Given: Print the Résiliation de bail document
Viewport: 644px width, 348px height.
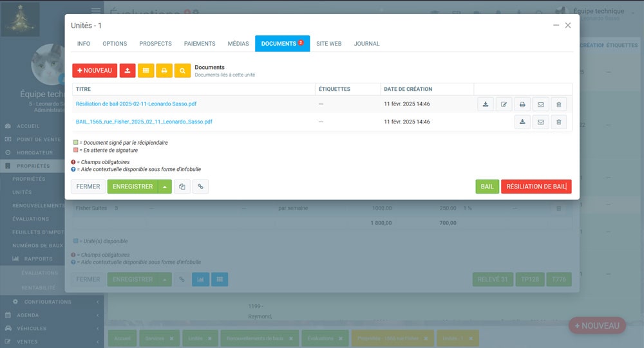Looking at the screenshot, I should tap(522, 104).
